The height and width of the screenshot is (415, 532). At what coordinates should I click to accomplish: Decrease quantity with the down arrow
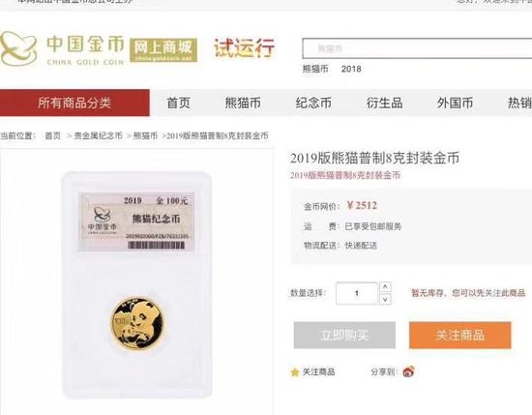click(x=385, y=299)
